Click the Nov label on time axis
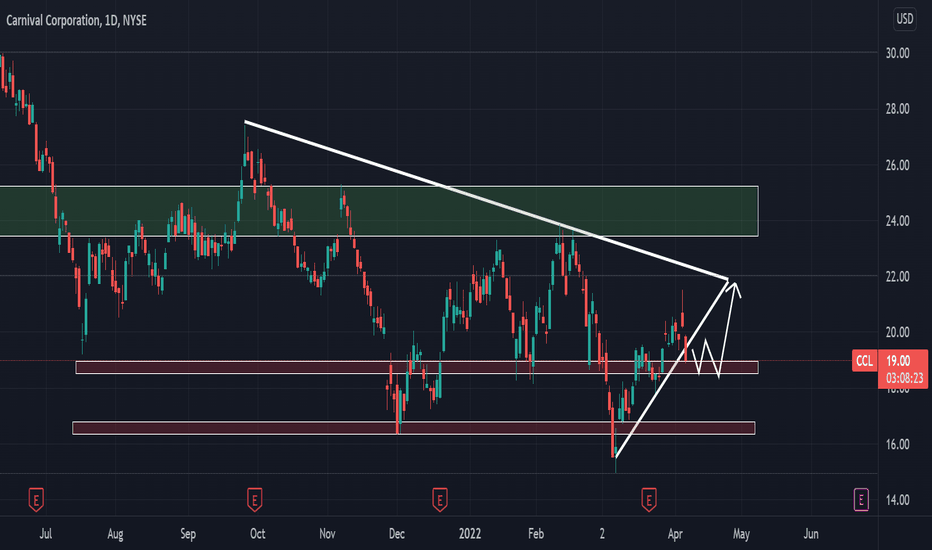This screenshot has width=932, height=550. (x=328, y=533)
